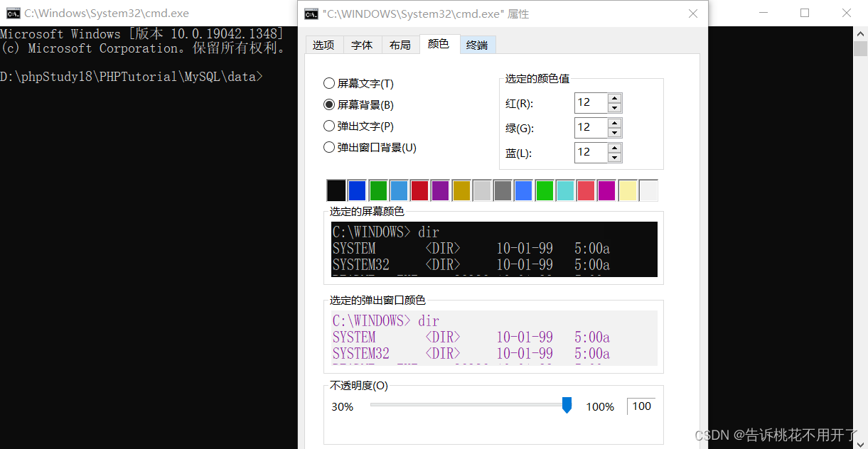Click the cmd icon in properties dialog title
This screenshot has width=868, height=449.
[311, 13]
